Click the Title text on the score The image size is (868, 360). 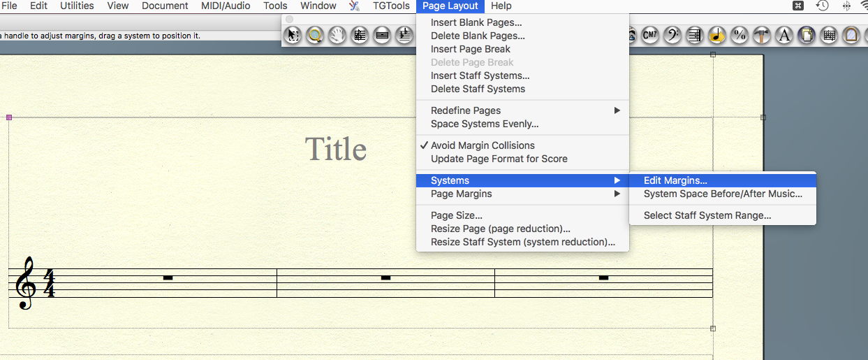pos(336,149)
